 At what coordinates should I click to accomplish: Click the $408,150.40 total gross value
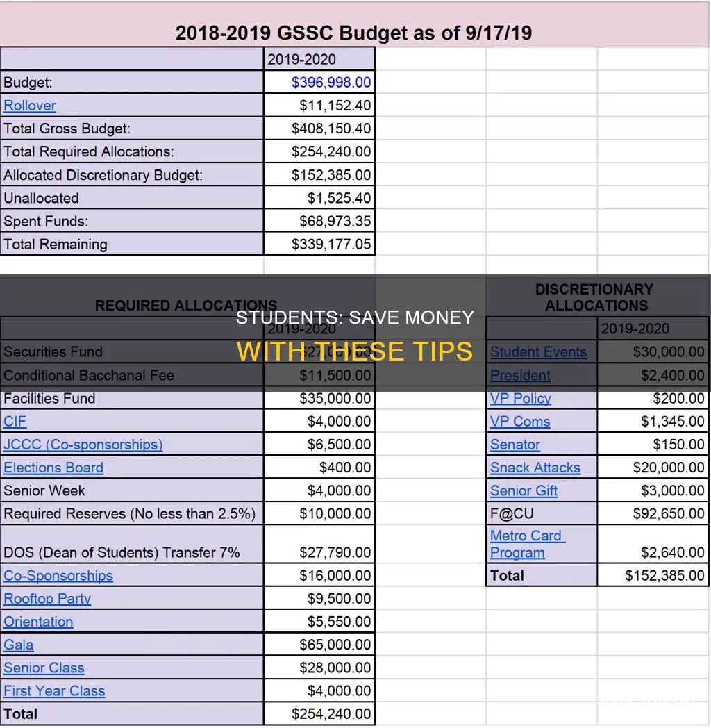click(319, 129)
